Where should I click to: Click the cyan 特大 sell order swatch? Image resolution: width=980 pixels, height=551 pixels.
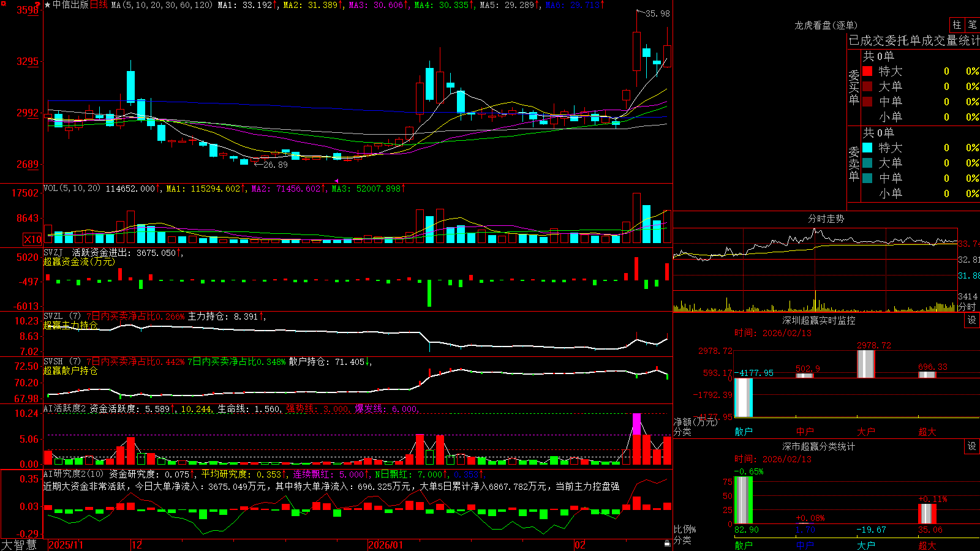click(x=867, y=148)
